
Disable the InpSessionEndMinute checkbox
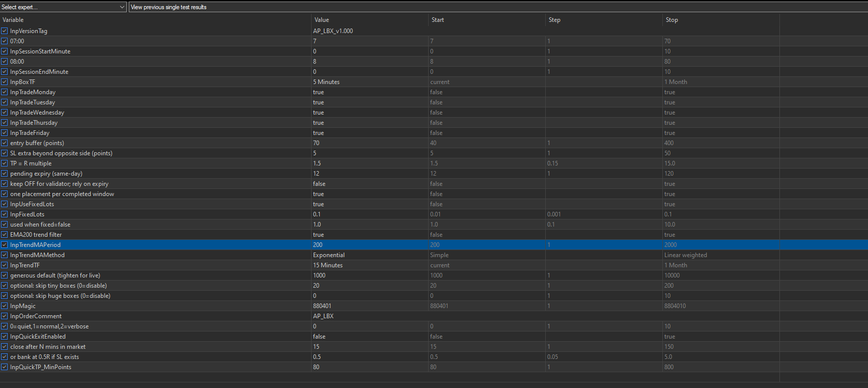pyautogui.click(x=5, y=72)
